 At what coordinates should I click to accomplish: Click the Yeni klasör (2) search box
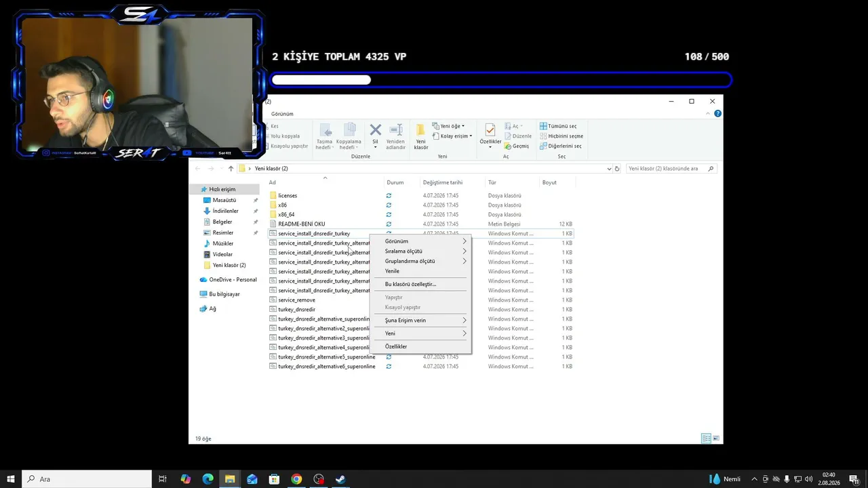[671, 169]
